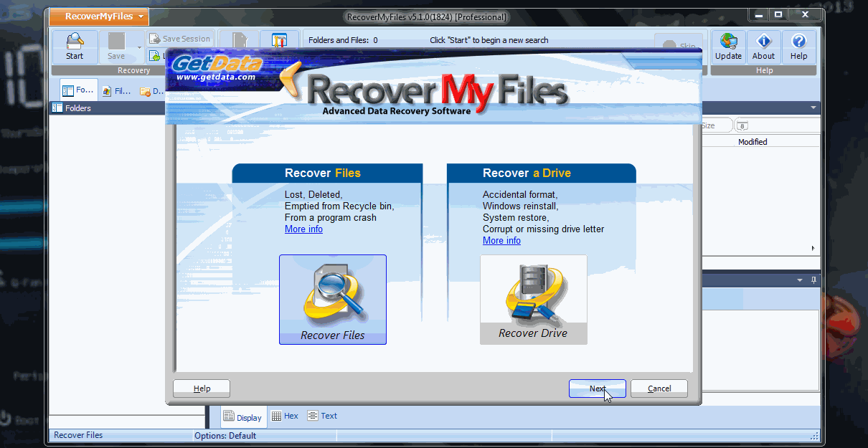Click the greyed document icon in toolbar
This screenshot has width=868, height=448.
point(238,42)
